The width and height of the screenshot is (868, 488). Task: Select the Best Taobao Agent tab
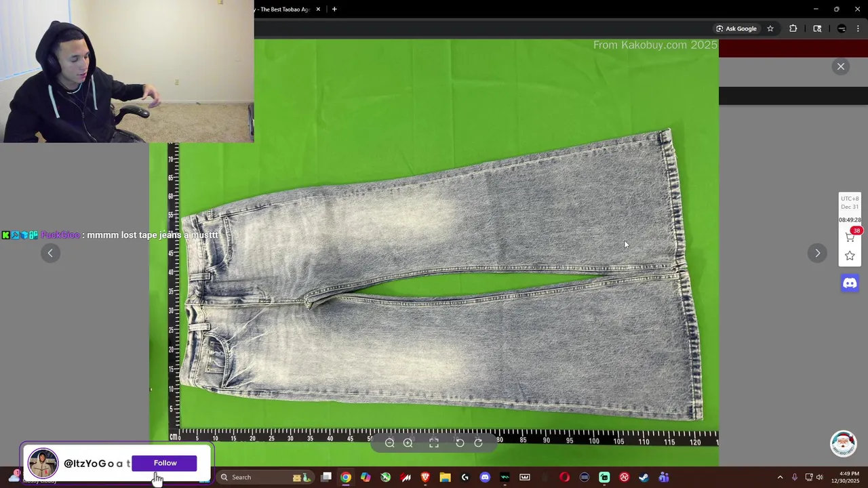pos(283,9)
